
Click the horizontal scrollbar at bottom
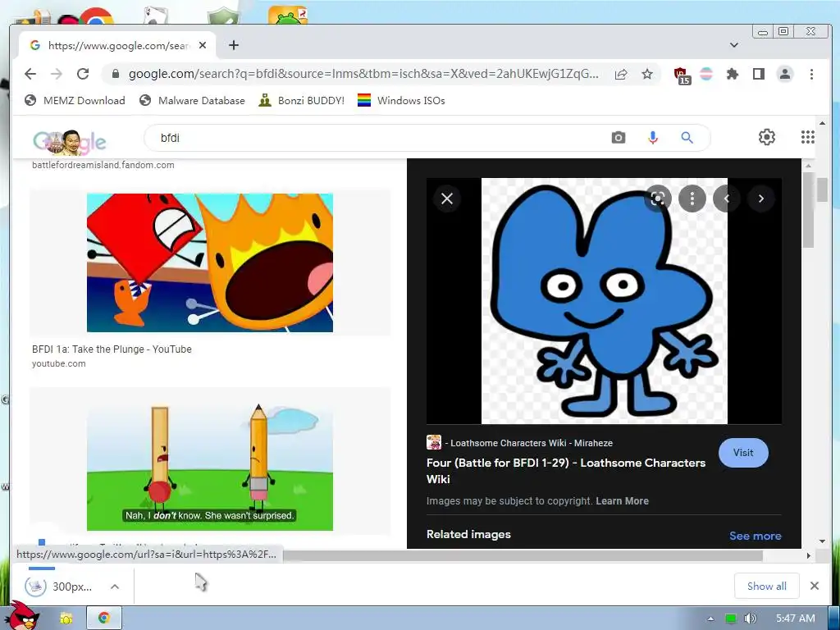point(523,555)
